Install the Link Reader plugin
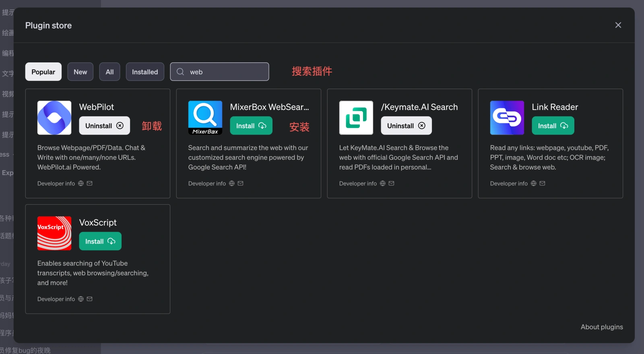644x354 pixels. coord(553,126)
